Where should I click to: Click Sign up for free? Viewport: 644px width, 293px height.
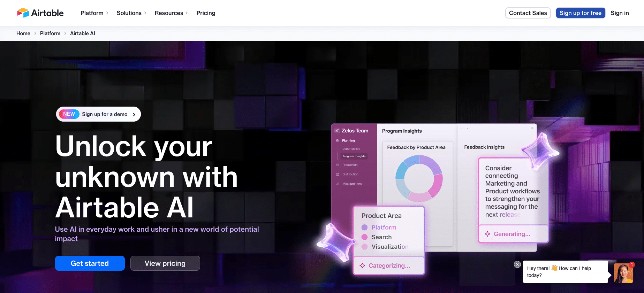click(x=580, y=13)
